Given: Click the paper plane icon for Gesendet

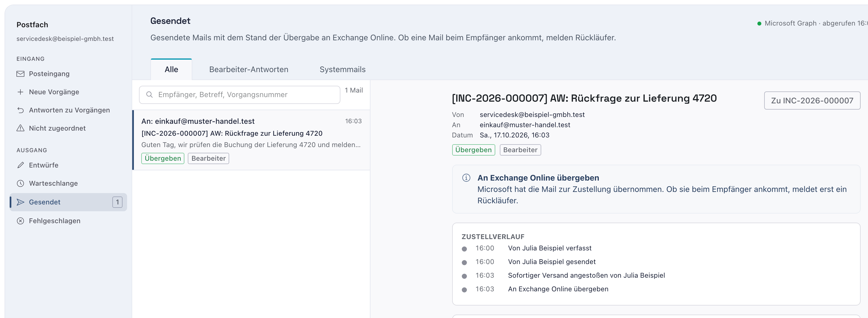Looking at the screenshot, I should 20,202.
